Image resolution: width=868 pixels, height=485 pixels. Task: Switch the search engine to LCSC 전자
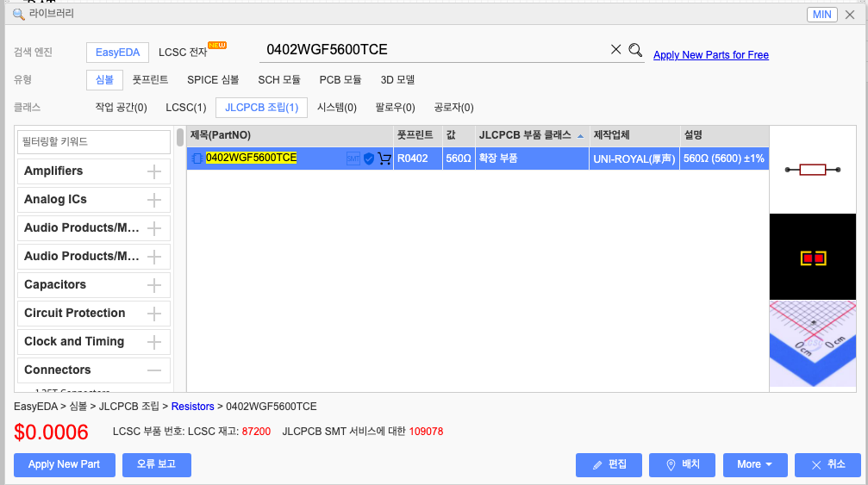pyautogui.click(x=183, y=53)
